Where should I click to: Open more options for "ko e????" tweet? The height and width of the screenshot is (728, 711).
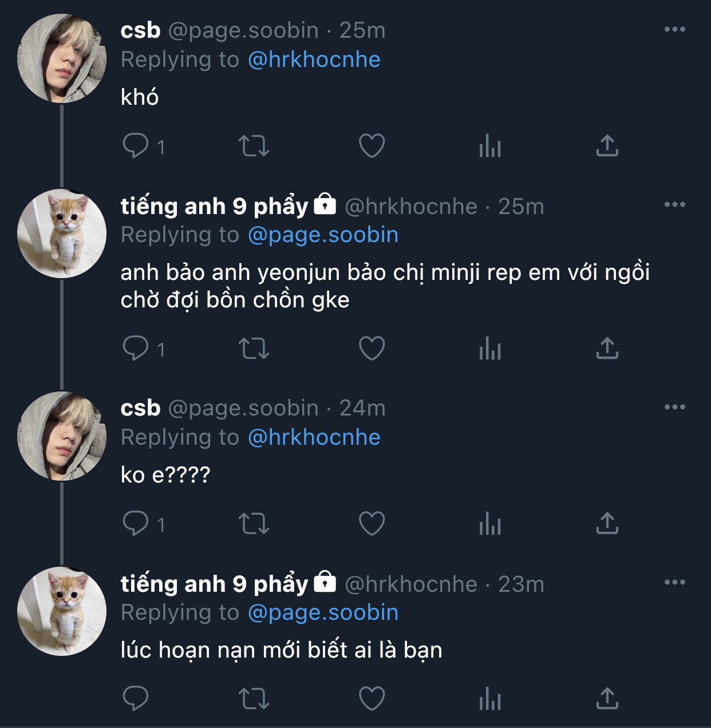click(674, 407)
